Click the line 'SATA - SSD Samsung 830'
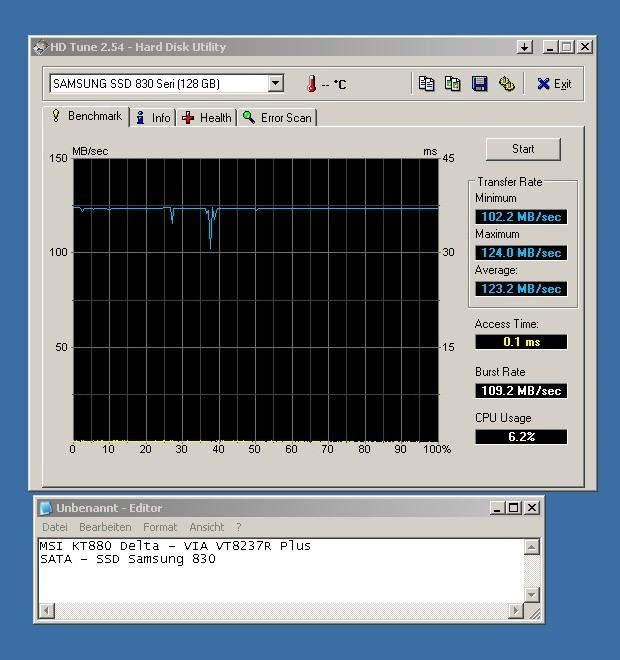Screen dimensions: 620x660 click(x=128, y=559)
